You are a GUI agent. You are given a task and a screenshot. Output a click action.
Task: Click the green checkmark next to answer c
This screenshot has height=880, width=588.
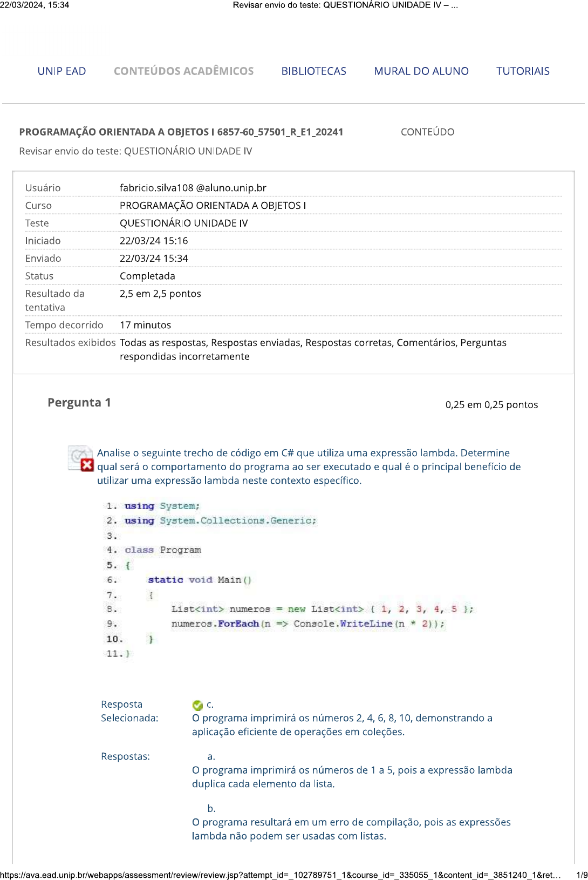coord(197,705)
